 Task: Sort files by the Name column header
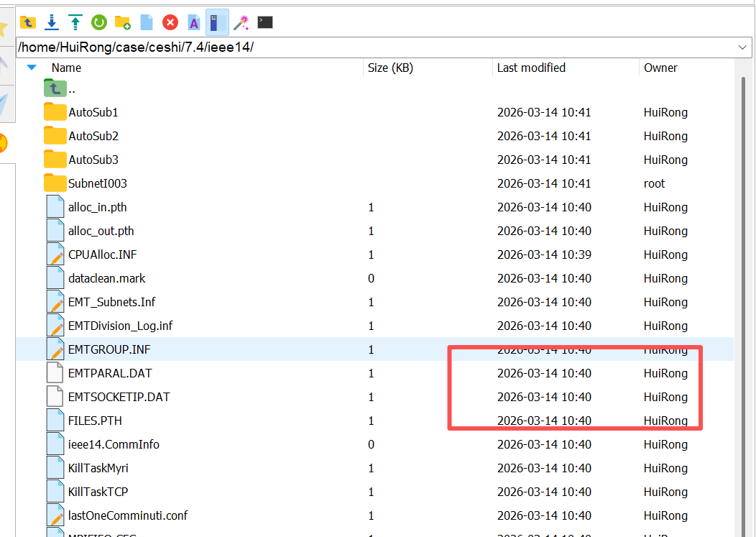coord(66,68)
